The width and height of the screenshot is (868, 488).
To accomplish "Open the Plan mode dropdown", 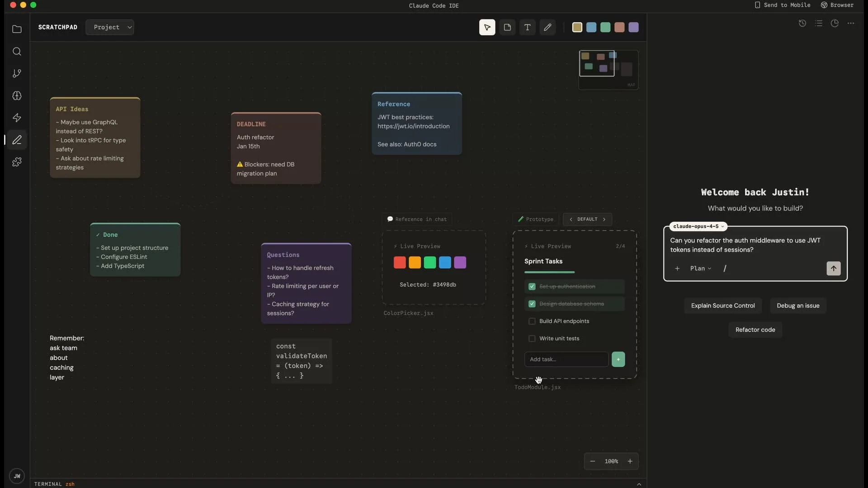I will (700, 268).
